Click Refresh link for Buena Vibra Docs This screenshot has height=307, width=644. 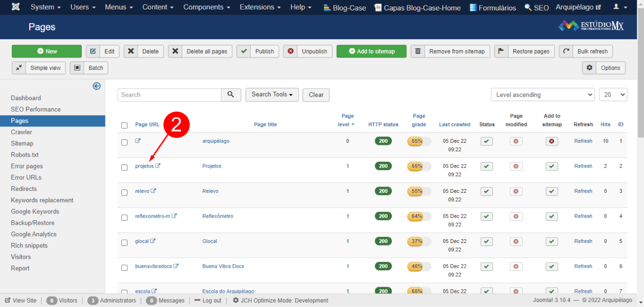pos(583,266)
